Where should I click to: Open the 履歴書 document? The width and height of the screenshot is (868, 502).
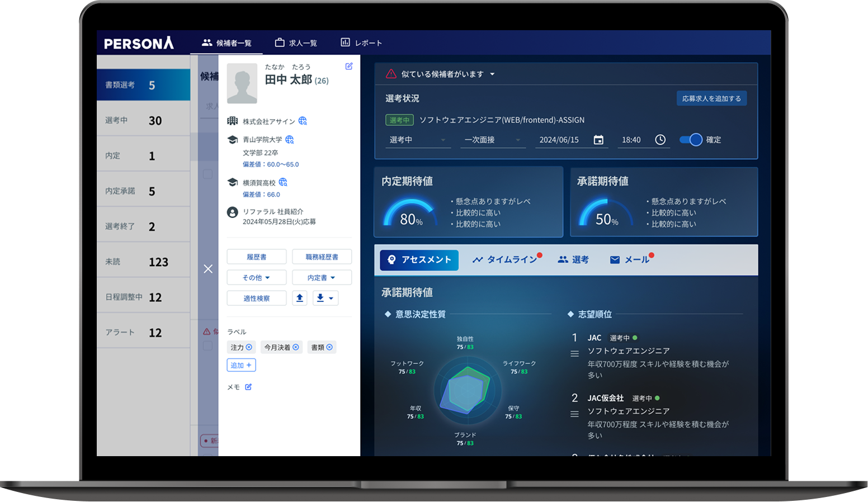[x=257, y=257]
